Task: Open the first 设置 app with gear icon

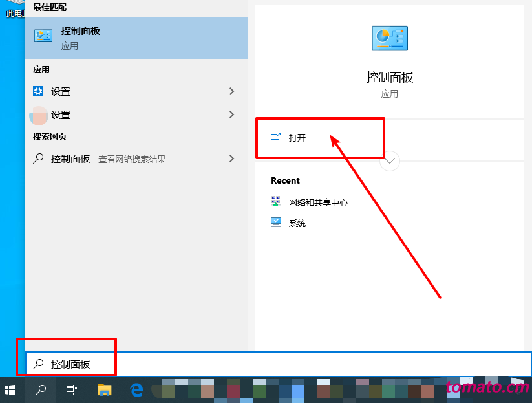Action: [x=136, y=91]
